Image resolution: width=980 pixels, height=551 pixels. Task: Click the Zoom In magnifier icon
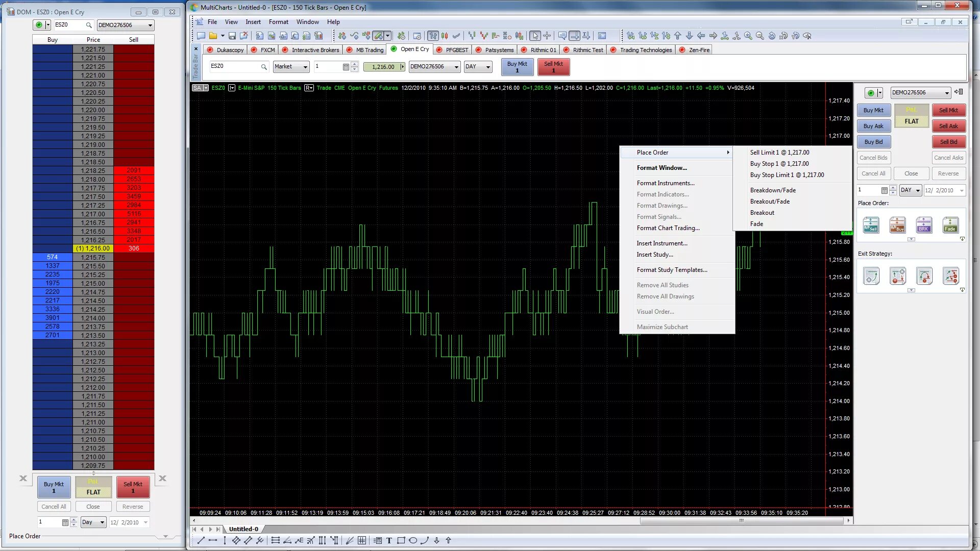point(747,36)
